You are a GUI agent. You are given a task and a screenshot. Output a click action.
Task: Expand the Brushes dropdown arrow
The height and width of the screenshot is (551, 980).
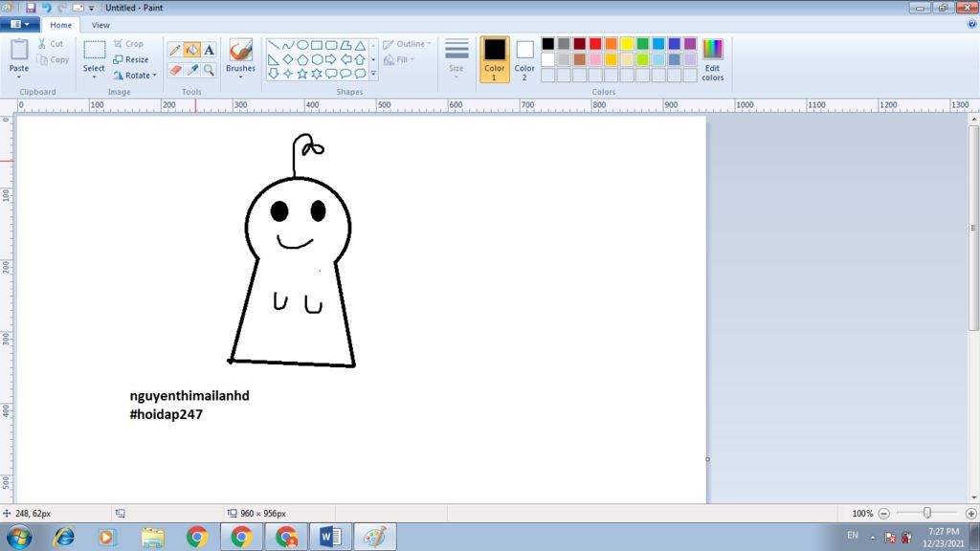(x=240, y=77)
